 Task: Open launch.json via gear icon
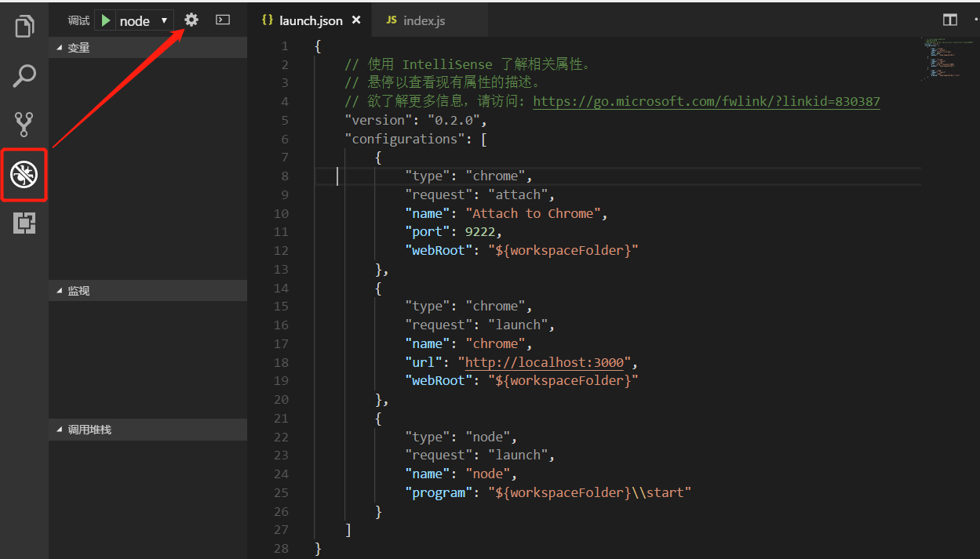[191, 20]
